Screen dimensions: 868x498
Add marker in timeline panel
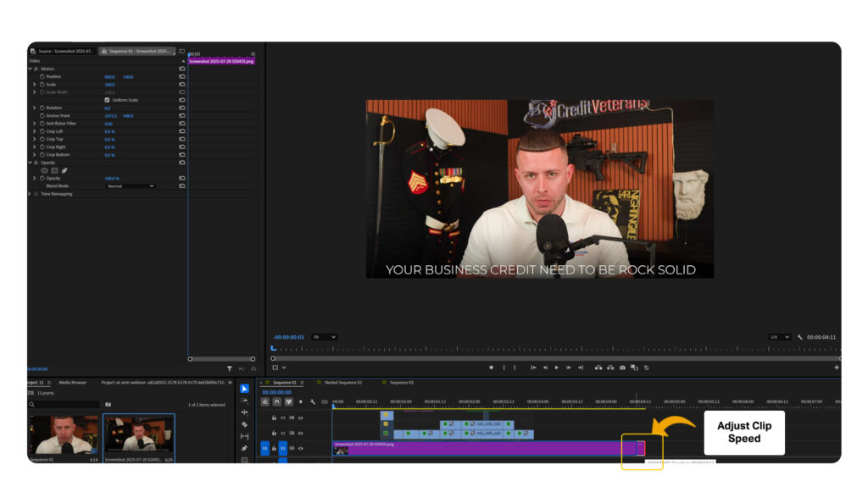[x=301, y=401]
